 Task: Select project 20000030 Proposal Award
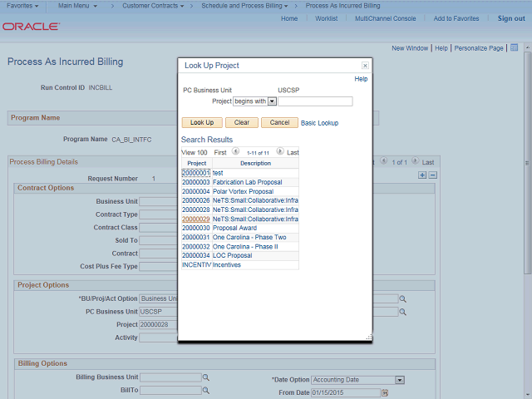(196, 228)
